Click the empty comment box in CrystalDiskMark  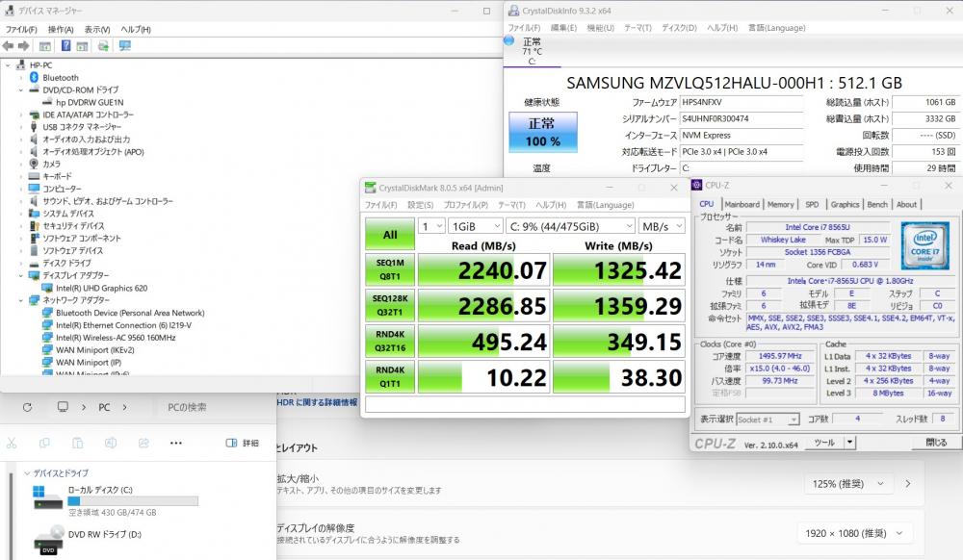tap(525, 403)
